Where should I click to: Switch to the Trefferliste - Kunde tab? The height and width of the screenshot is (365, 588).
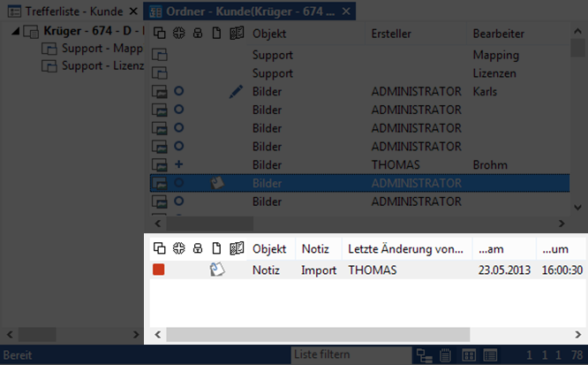(x=67, y=11)
